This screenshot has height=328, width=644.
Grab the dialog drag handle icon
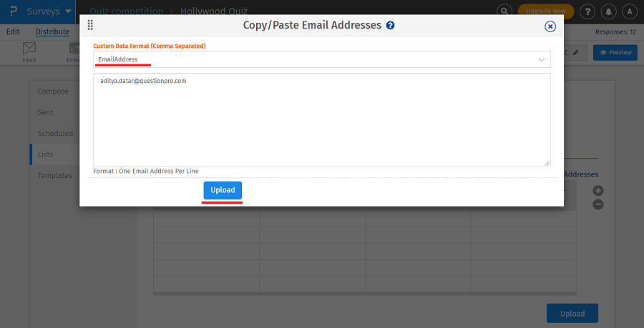click(90, 25)
